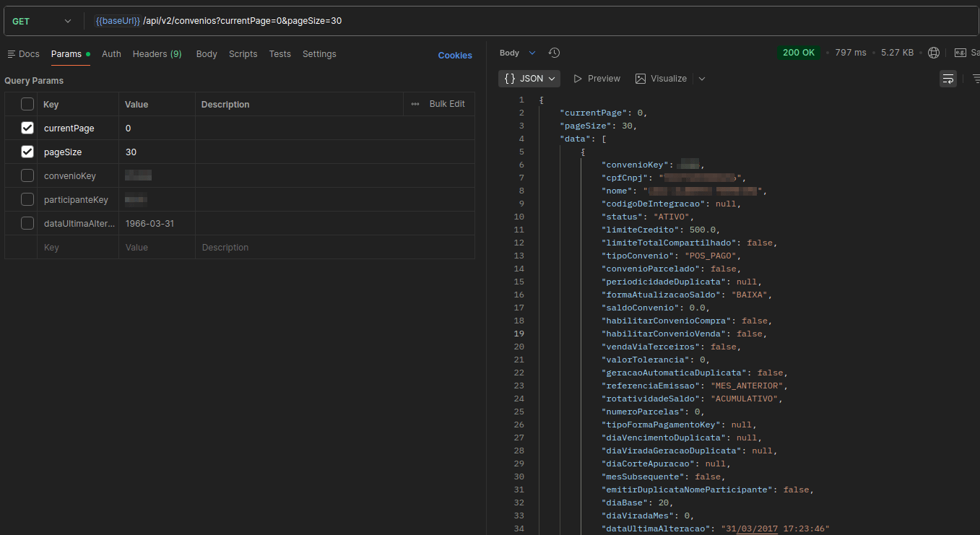Click the Cookies link

pyautogui.click(x=455, y=56)
